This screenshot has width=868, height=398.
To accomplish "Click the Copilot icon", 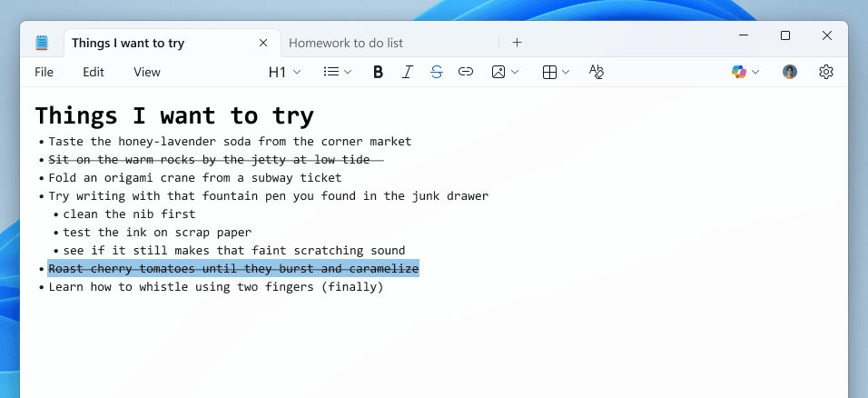I will [x=745, y=72].
